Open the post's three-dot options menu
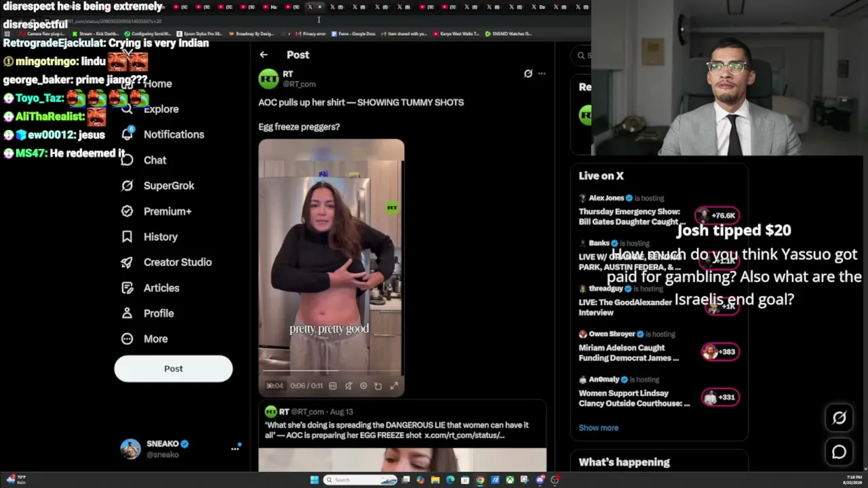 click(x=542, y=74)
